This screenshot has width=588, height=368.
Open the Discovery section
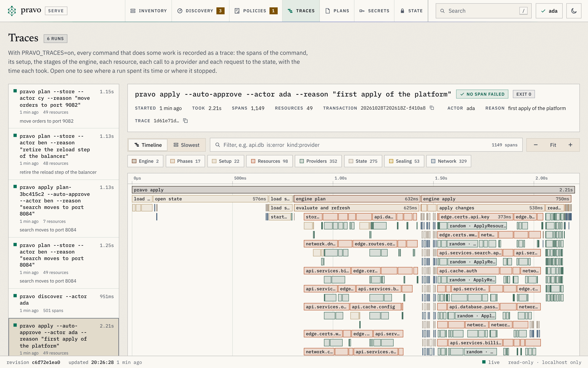(200, 11)
